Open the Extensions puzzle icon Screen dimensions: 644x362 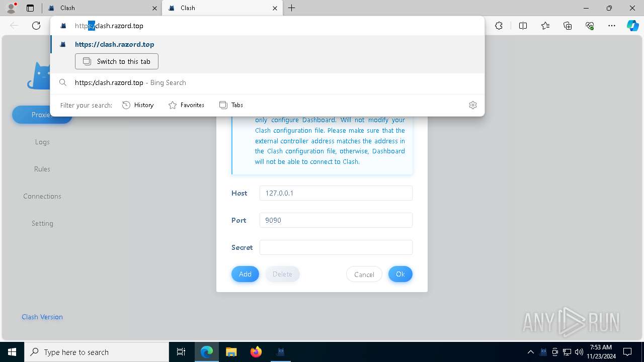coord(499,26)
